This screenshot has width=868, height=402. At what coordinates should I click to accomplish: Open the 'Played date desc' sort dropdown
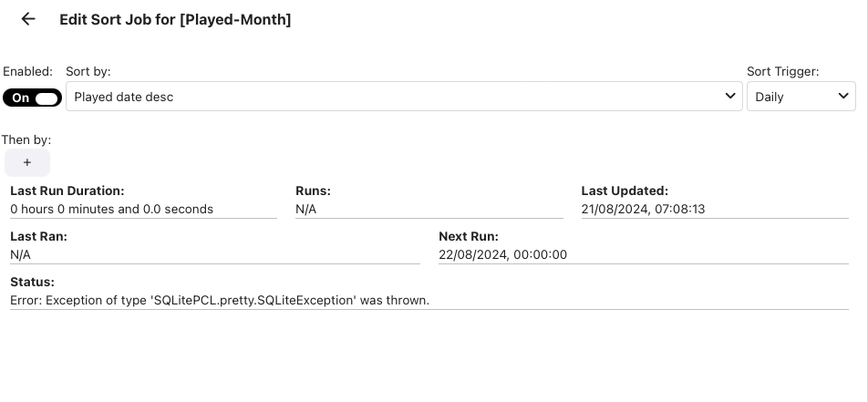(401, 97)
